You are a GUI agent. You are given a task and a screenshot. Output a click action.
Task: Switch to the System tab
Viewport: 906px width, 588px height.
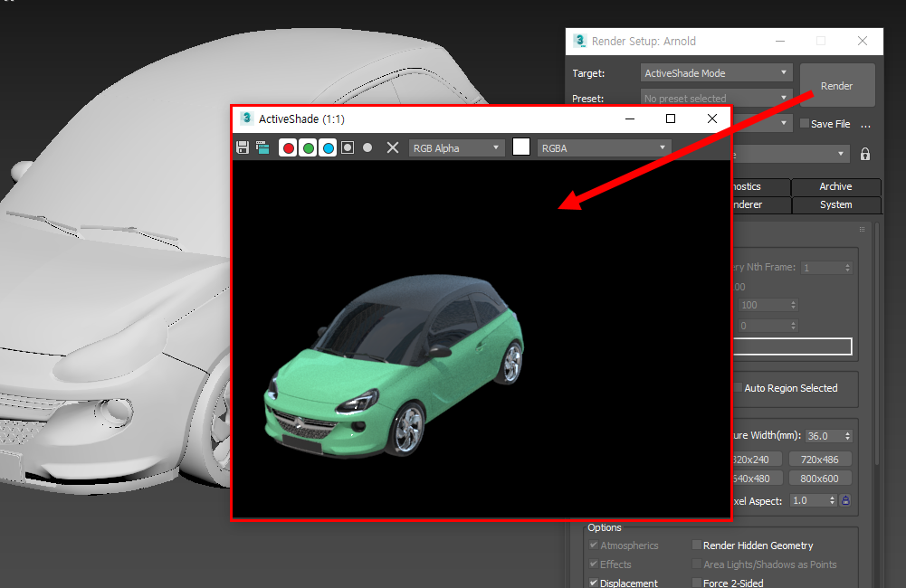coord(835,204)
